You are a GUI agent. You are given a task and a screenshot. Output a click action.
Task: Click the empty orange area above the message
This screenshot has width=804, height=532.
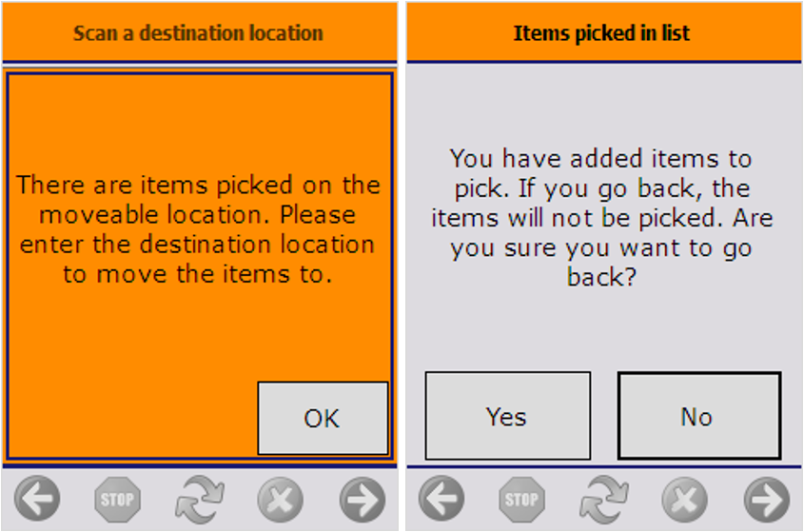(x=198, y=114)
